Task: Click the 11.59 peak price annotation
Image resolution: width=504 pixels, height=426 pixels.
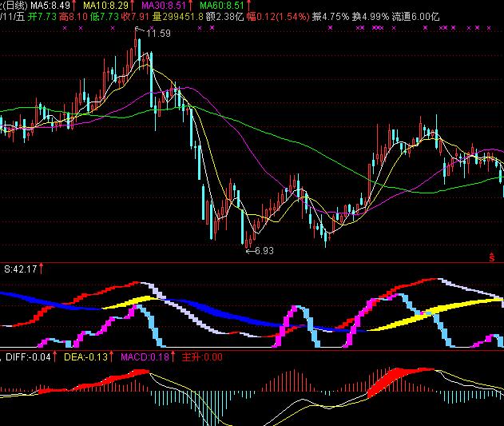Action: pos(158,34)
